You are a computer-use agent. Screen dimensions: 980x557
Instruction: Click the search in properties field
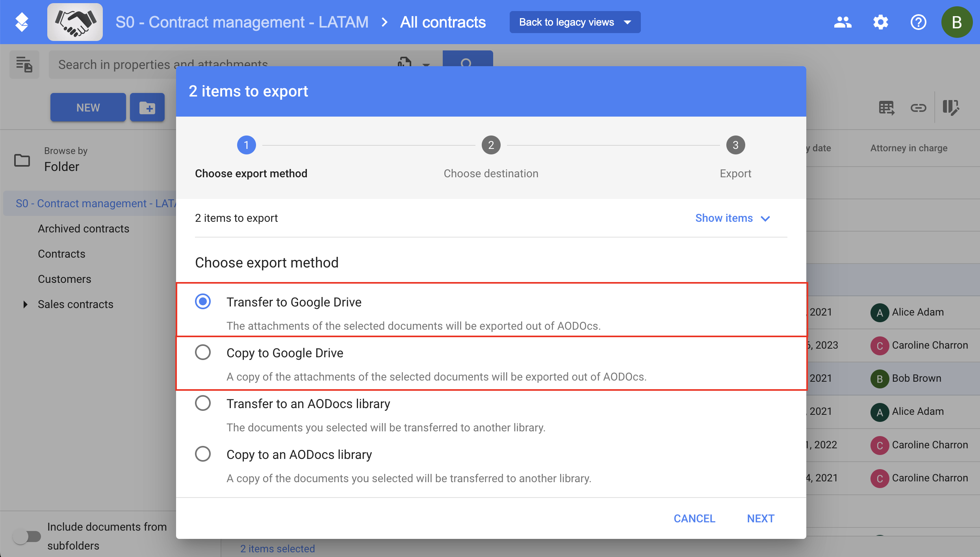tap(221, 64)
